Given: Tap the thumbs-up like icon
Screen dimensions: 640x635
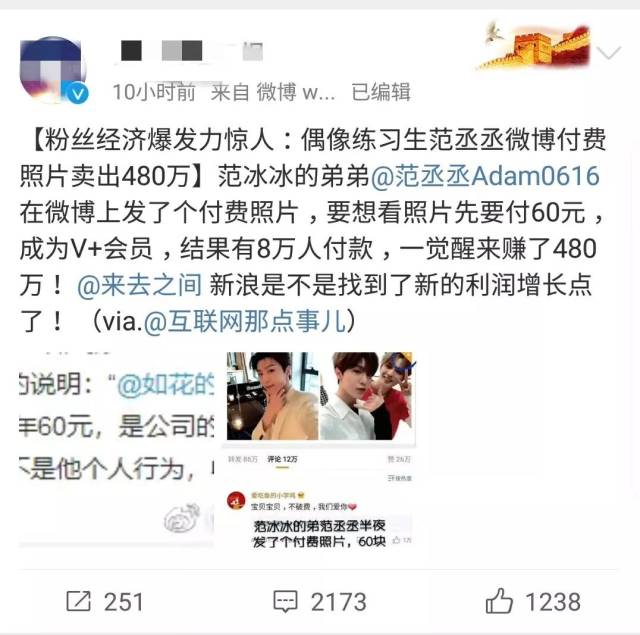Looking at the screenshot, I should pyautogui.click(x=499, y=601).
